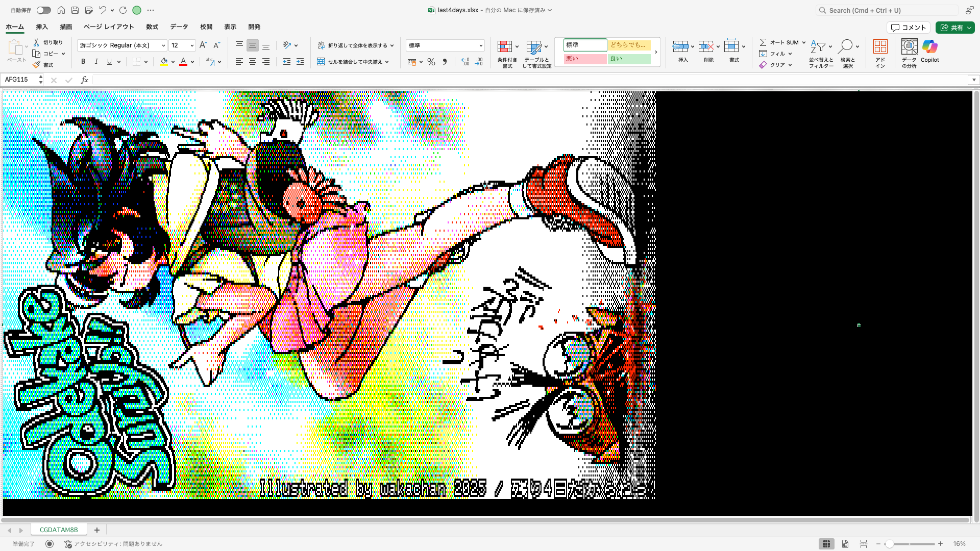Click Clear (クリア) in editing group
Viewport: 980px width, 551px height.
pyautogui.click(x=773, y=65)
